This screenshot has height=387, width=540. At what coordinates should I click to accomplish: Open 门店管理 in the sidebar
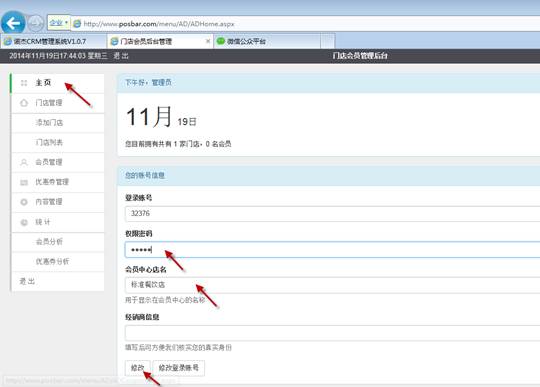tap(58, 103)
